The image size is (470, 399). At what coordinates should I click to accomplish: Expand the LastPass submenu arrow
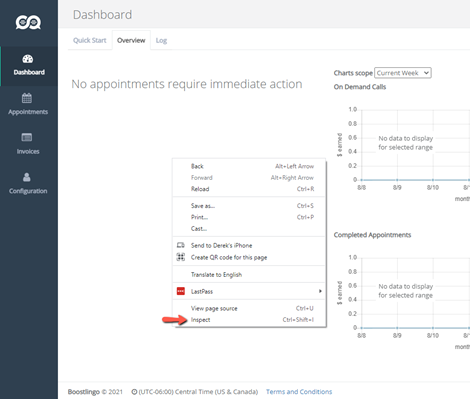point(320,291)
